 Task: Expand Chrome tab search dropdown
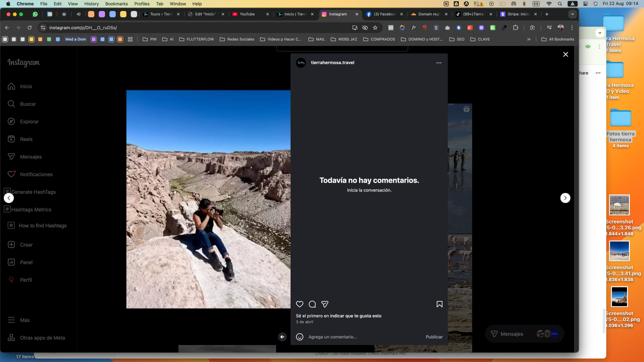573,14
